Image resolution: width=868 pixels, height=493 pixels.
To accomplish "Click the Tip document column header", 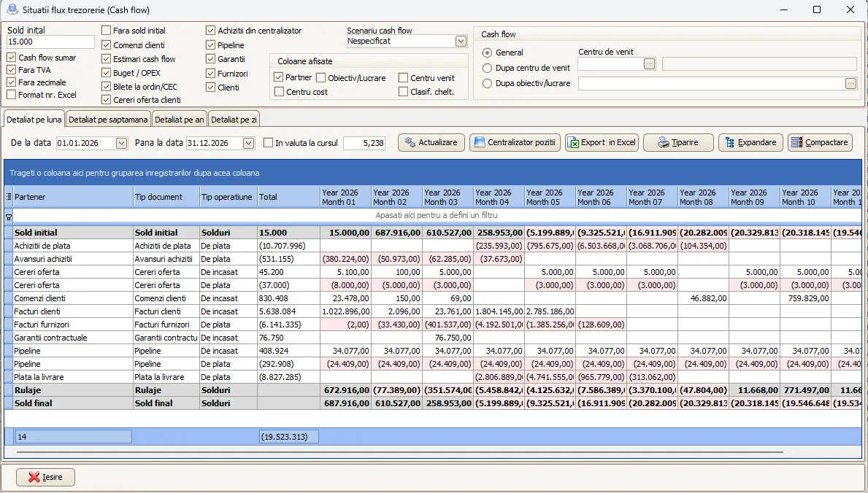I will [x=166, y=197].
